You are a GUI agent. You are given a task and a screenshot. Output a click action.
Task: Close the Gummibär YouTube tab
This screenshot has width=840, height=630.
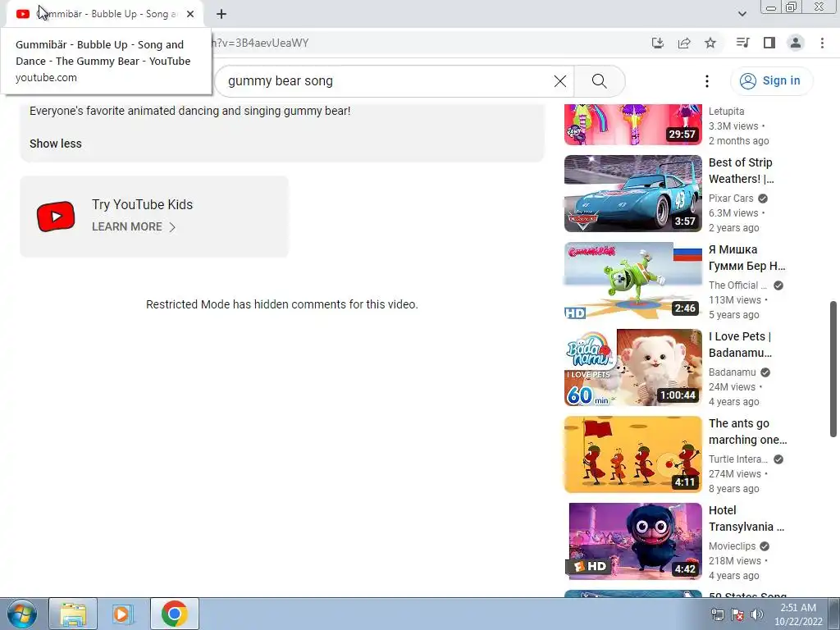[190, 14]
